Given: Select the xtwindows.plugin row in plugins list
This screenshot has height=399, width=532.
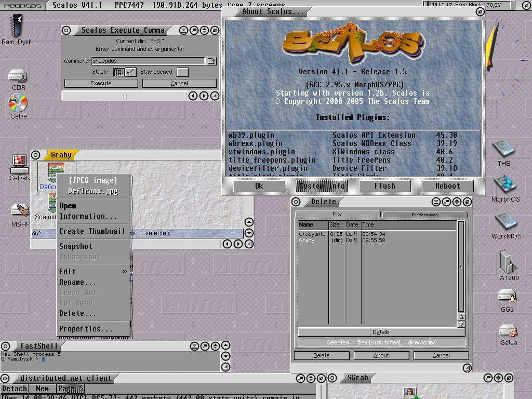Looking at the screenshot, I should pyautogui.click(x=353, y=152).
